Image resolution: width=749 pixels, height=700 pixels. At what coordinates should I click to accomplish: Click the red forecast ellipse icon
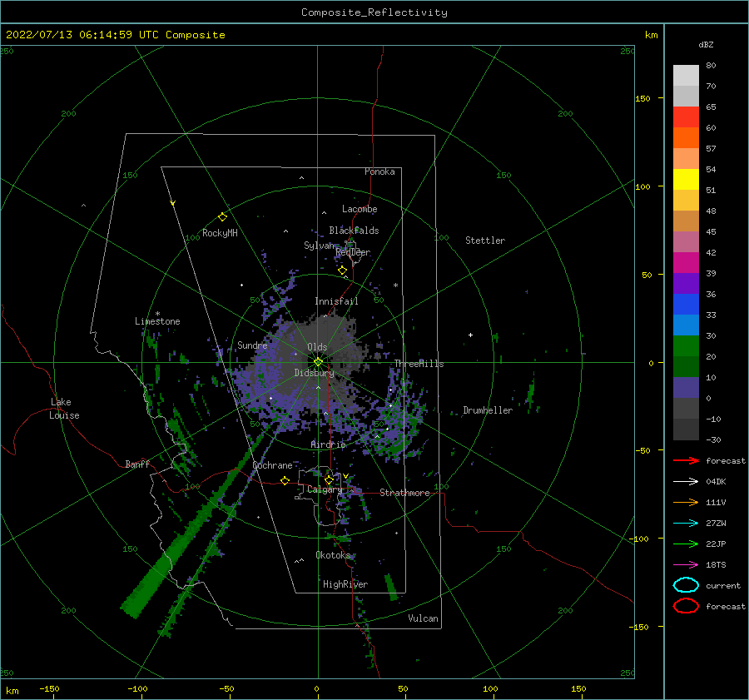tap(686, 606)
